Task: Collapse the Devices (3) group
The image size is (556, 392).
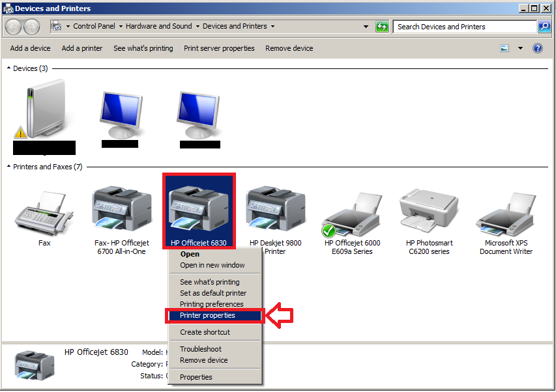Action: [x=8, y=68]
